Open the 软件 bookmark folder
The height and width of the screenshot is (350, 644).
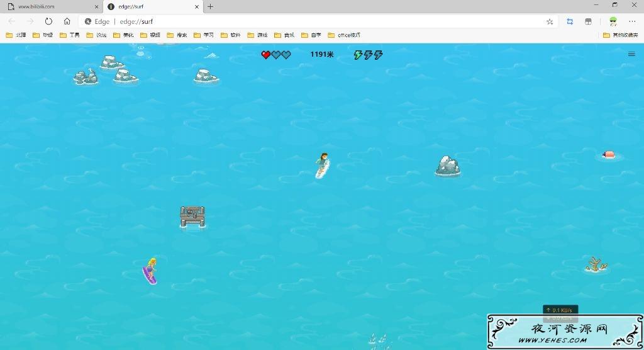(x=230, y=35)
